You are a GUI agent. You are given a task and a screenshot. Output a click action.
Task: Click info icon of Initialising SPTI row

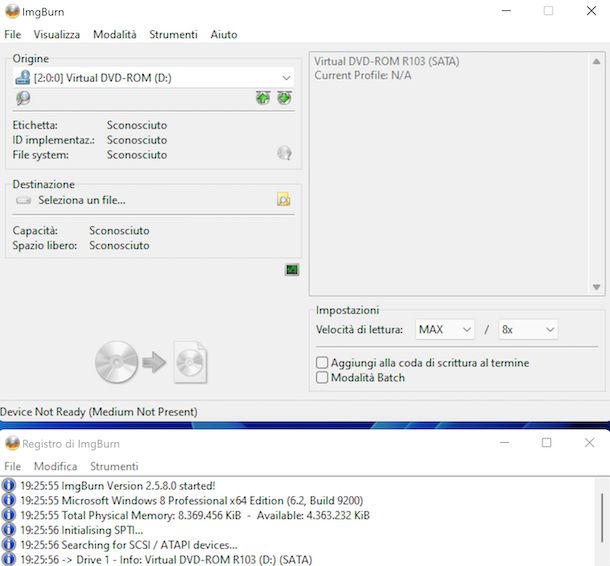click(x=9, y=530)
